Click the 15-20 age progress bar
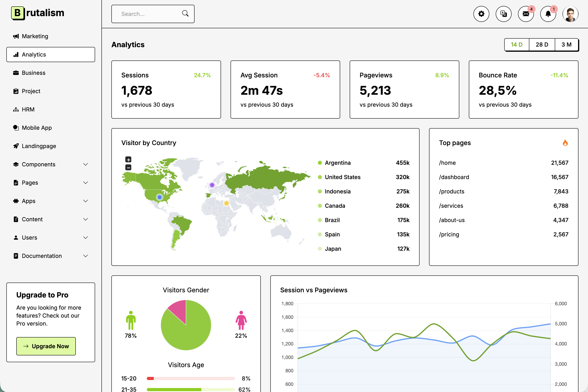Viewport: 588px width, 392px height. [x=191, y=378]
